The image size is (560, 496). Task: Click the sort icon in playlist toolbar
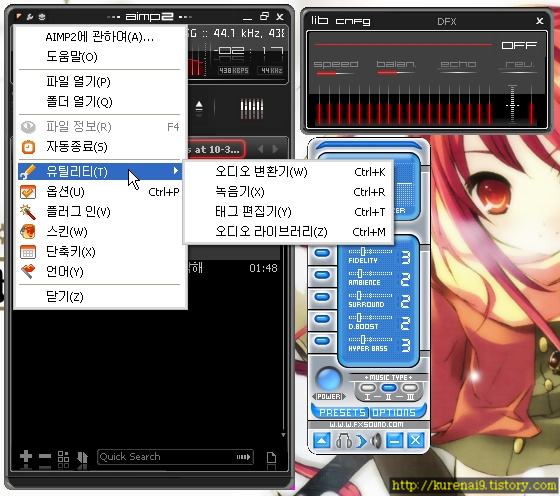[x=82, y=458]
